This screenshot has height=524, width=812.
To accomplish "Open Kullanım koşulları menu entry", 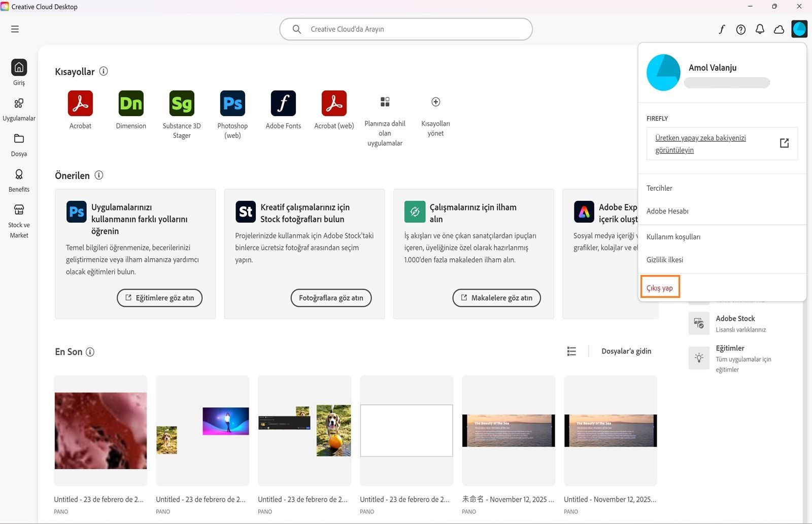I will pyautogui.click(x=673, y=237).
